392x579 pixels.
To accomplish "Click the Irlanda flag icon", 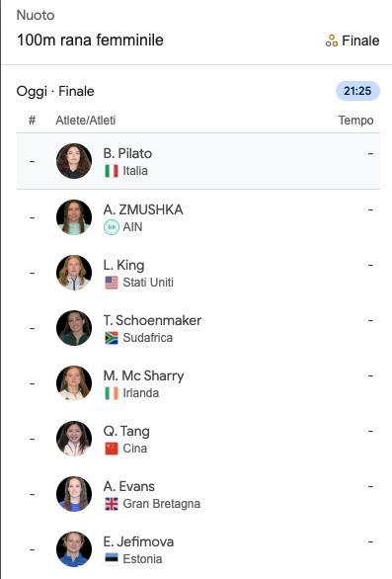I will [112, 393].
